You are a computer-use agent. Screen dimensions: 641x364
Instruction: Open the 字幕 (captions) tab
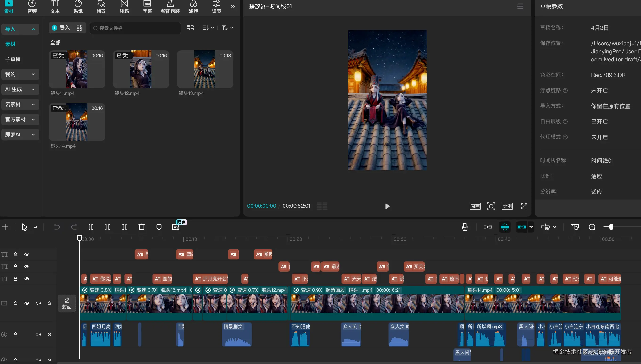(x=147, y=7)
